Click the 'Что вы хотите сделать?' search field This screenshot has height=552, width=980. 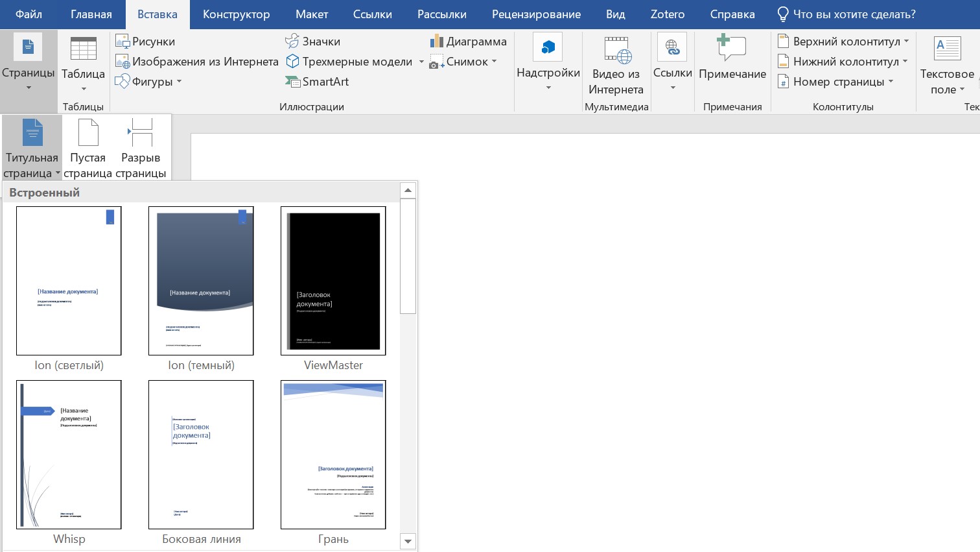854,14
